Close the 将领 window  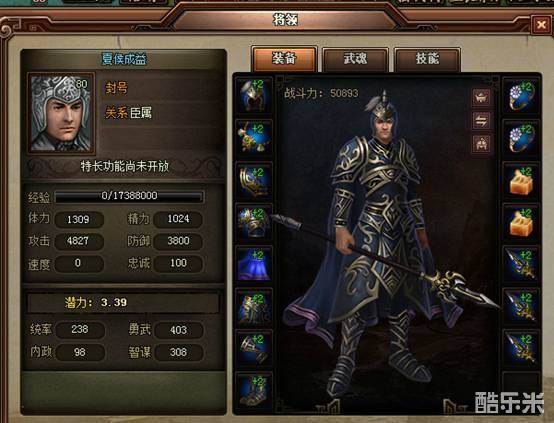(541, 25)
